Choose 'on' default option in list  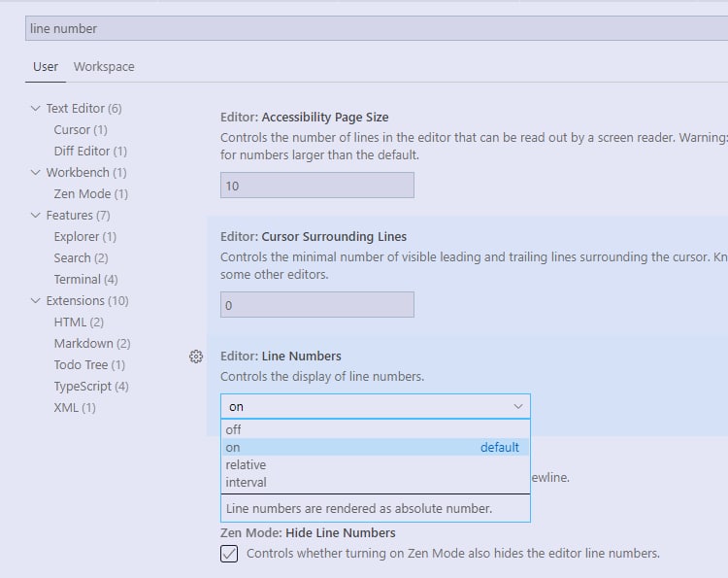coord(376,447)
